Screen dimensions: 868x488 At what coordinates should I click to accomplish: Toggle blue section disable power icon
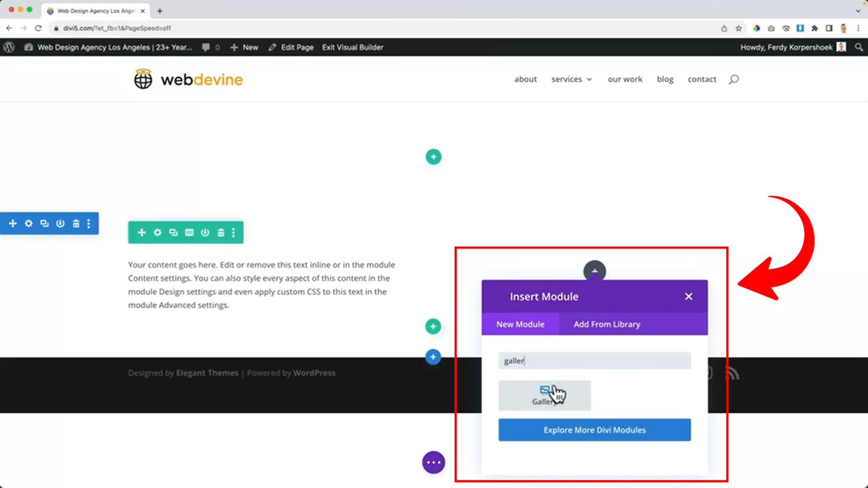[x=60, y=224]
